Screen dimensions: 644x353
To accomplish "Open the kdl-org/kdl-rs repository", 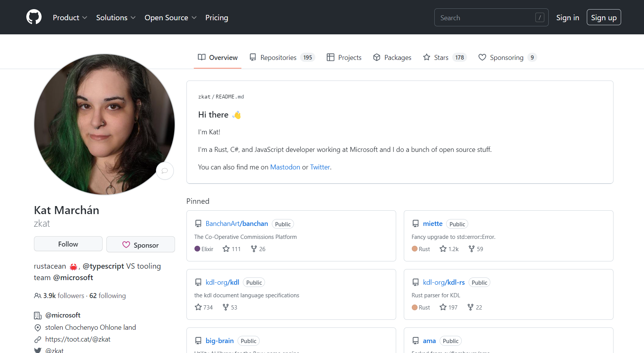I will [444, 282].
